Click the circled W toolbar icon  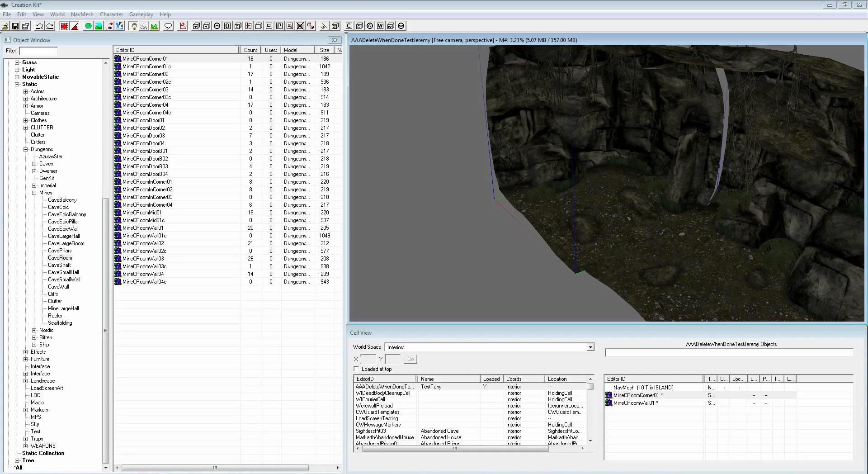coord(401,26)
